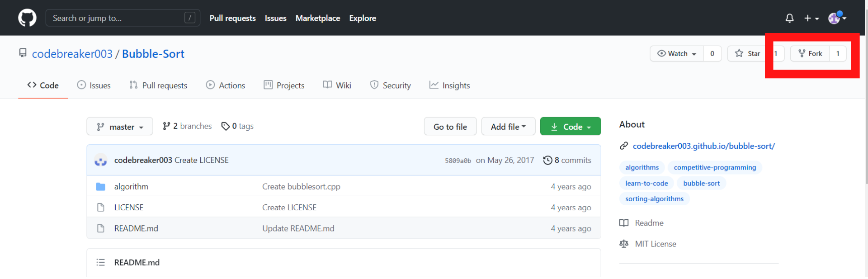Open the learn-to-code topic tag
This screenshot has height=279, width=868.
[646, 183]
